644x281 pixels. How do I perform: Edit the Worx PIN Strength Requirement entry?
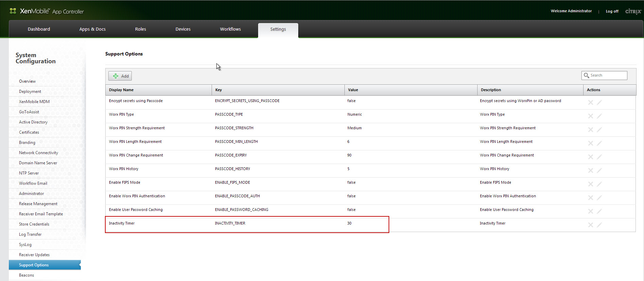[599, 130]
